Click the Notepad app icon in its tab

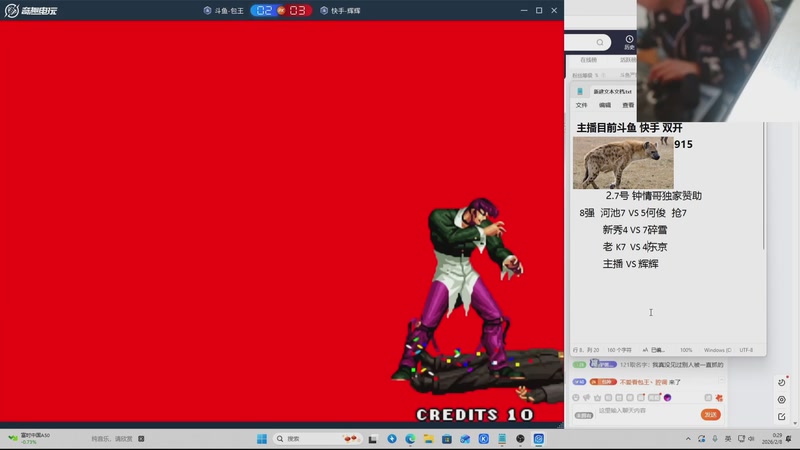[580, 92]
